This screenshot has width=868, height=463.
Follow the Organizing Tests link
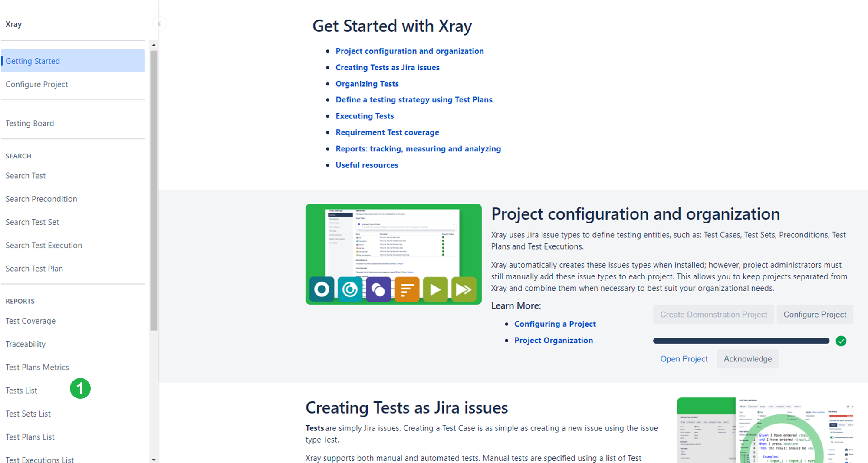367,84
